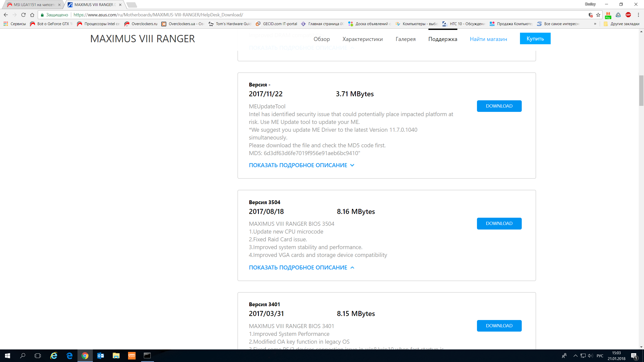Show overflow bookmarks chevron
644x362 pixels.
tap(595, 24)
